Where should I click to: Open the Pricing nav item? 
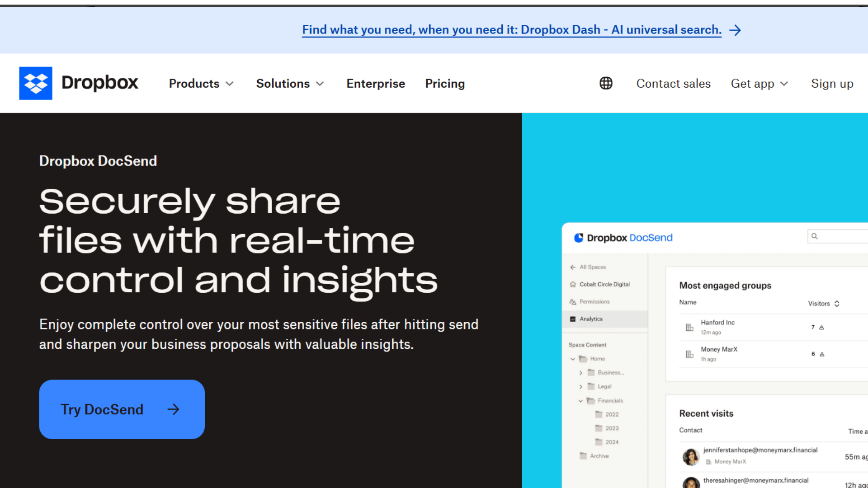point(445,84)
